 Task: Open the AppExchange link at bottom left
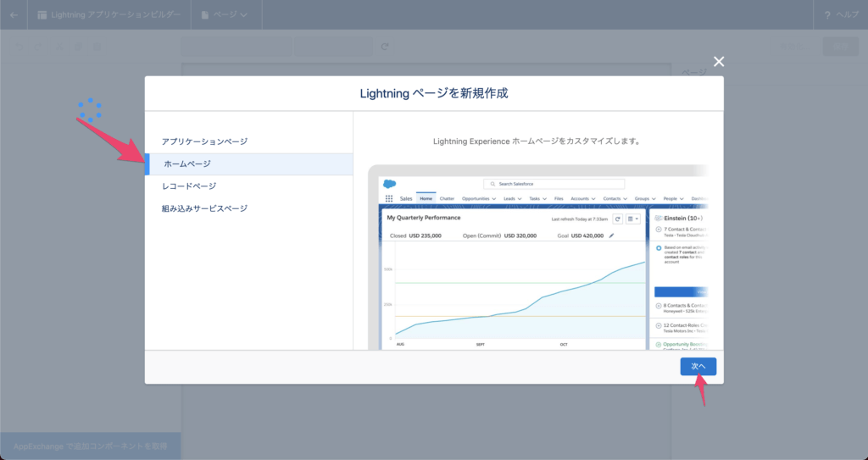[x=90, y=446]
